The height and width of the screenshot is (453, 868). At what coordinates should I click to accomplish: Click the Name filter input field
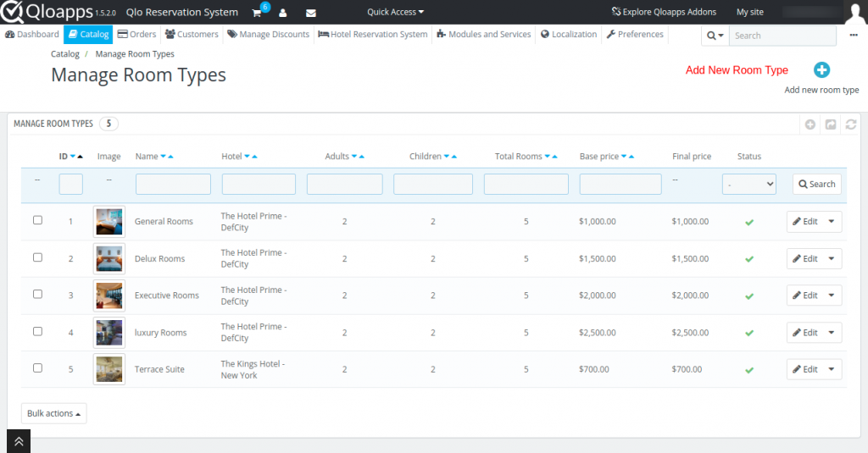(173, 184)
